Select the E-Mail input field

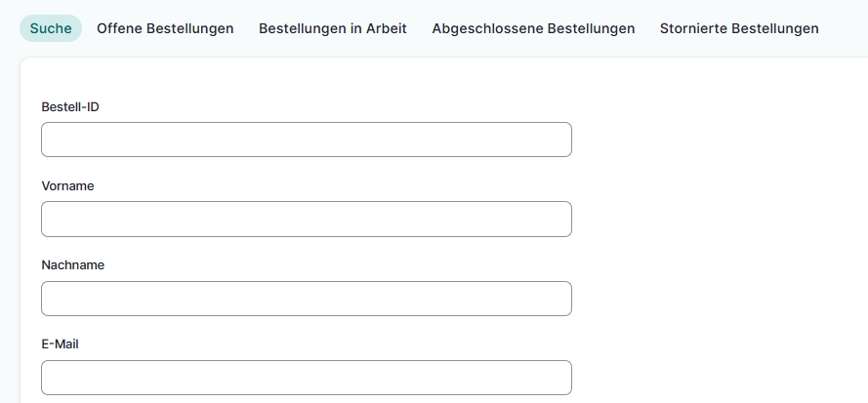coord(306,378)
